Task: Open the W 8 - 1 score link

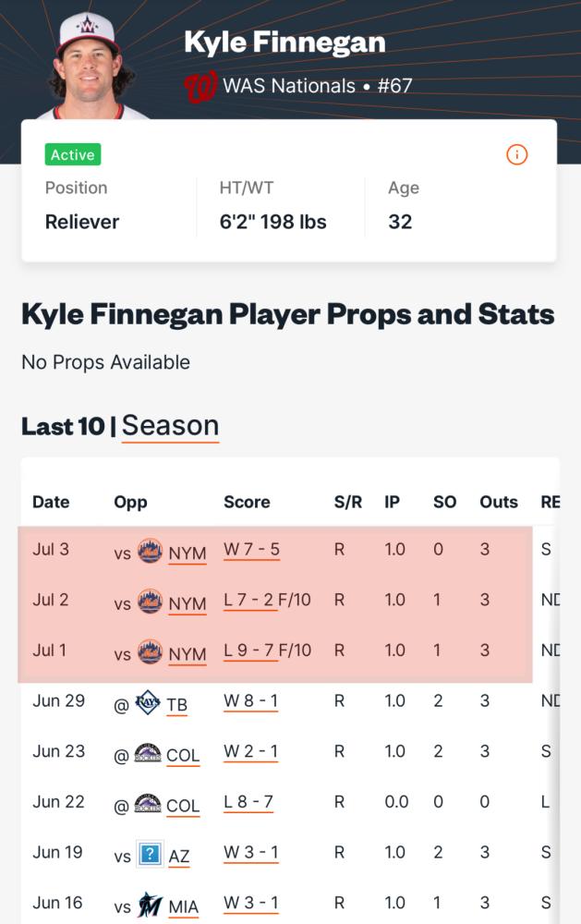Action: click(250, 701)
